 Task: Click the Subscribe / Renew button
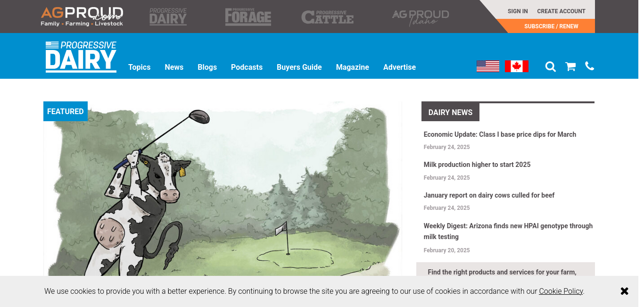pos(551,26)
